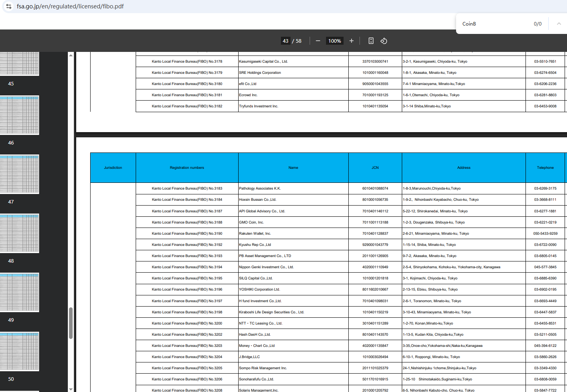Zoom out with the minus button
Viewport: 567px width, 392px height.
(318, 41)
